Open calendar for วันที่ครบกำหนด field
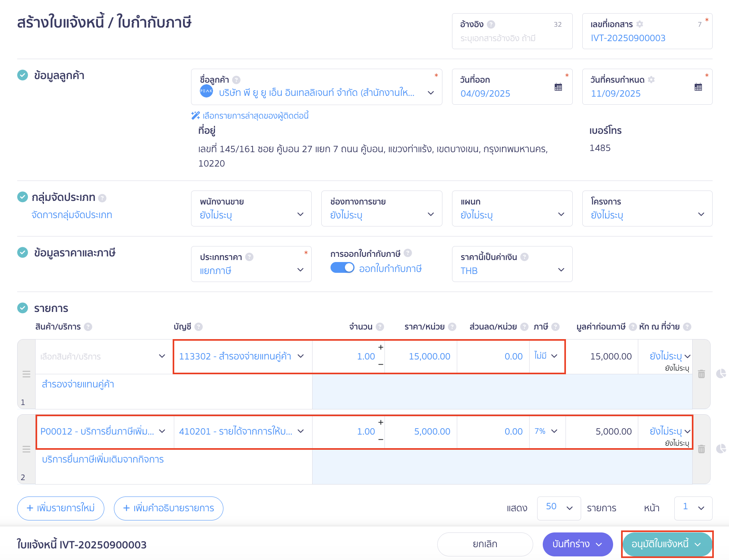The width and height of the screenshot is (729, 560). tap(698, 87)
